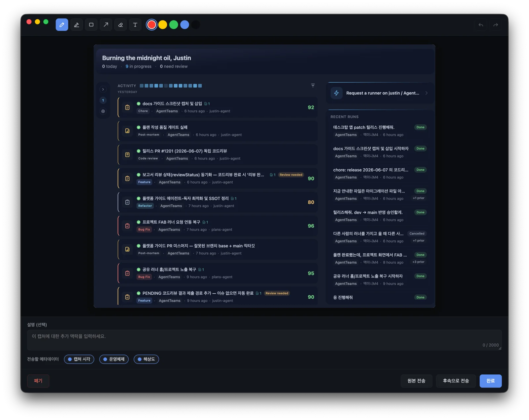Click plans-agent on 프로젝트 FAB row

(x=222, y=230)
